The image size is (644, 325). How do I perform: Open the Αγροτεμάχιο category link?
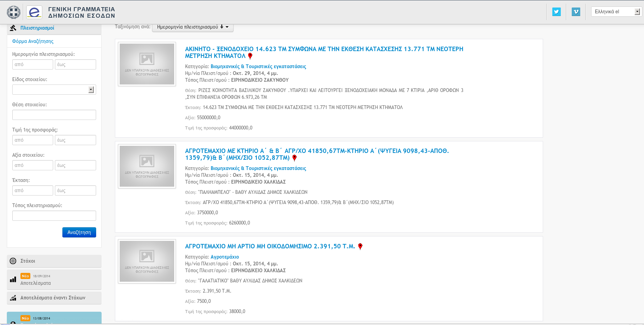pyautogui.click(x=225, y=257)
